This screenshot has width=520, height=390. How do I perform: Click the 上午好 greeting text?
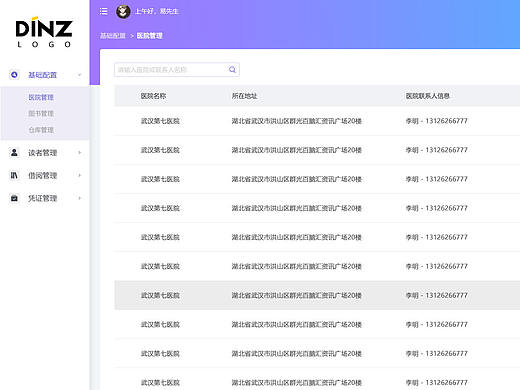click(157, 11)
